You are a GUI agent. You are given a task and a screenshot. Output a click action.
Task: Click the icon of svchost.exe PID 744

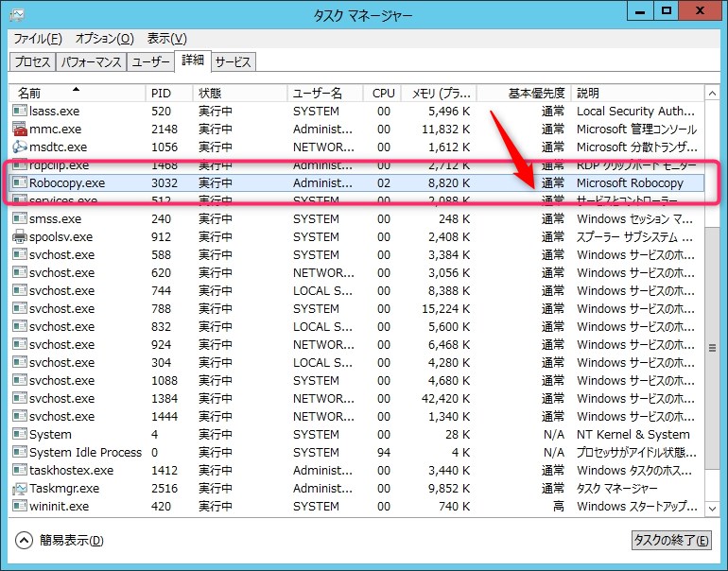click(20, 290)
